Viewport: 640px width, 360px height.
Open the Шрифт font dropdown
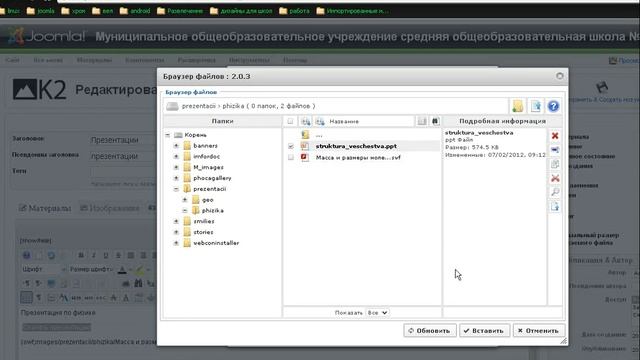(x=44, y=269)
